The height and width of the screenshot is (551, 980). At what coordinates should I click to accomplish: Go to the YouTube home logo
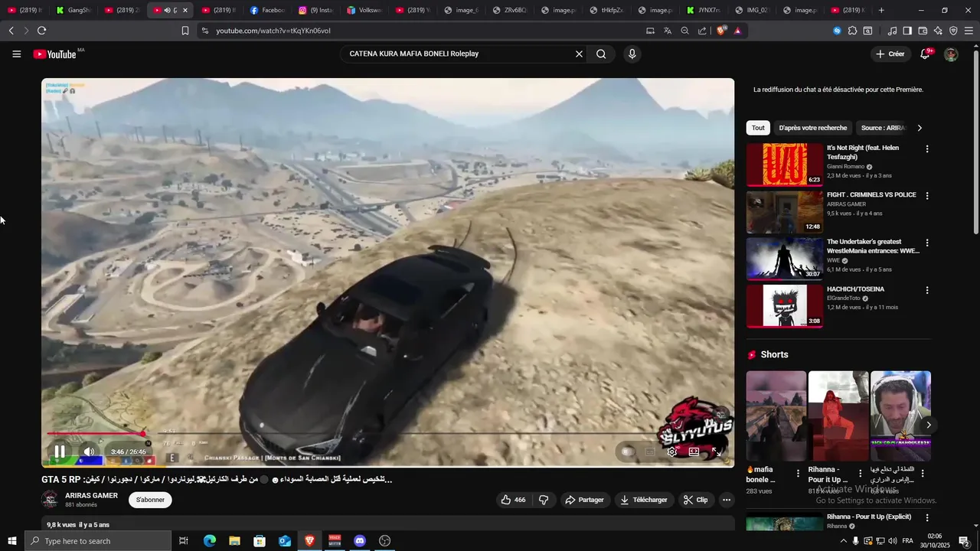(54, 54)
